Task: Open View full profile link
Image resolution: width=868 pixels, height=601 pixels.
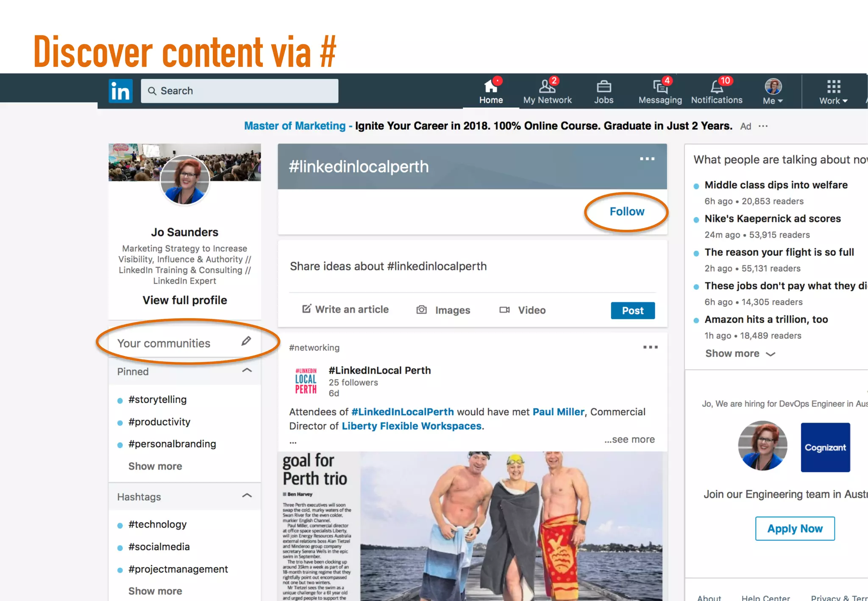Action: click(x=185, y=300)
